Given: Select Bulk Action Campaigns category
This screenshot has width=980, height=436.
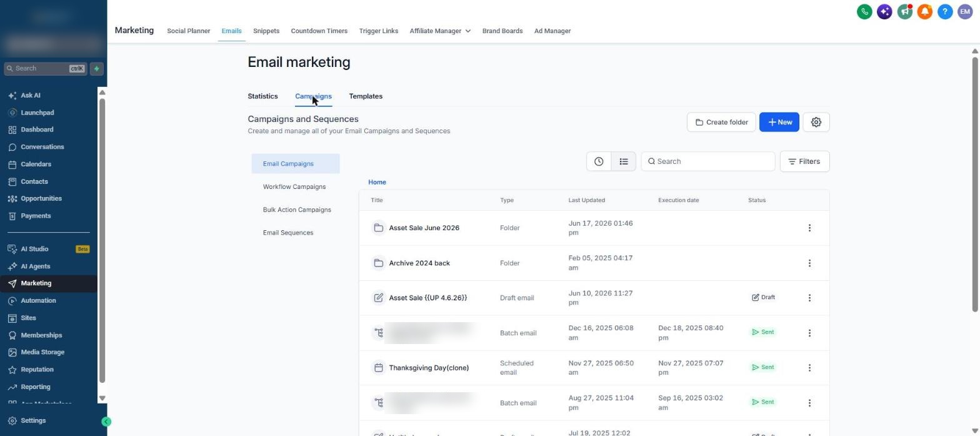Looking at the screenshot, I should 296,210.
